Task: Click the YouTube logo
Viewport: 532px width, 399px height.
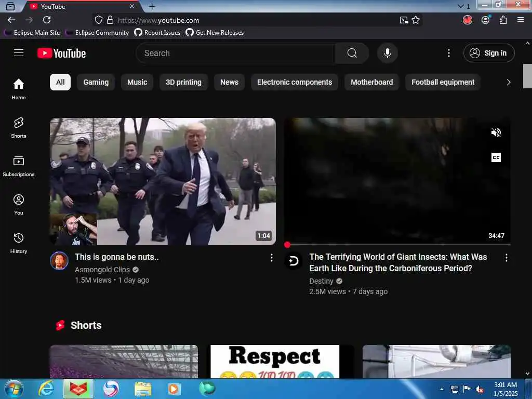Action: coord(61,54)
